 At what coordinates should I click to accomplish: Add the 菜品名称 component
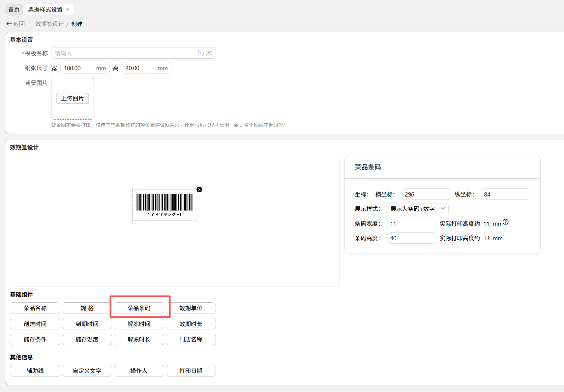coord(35,308)
